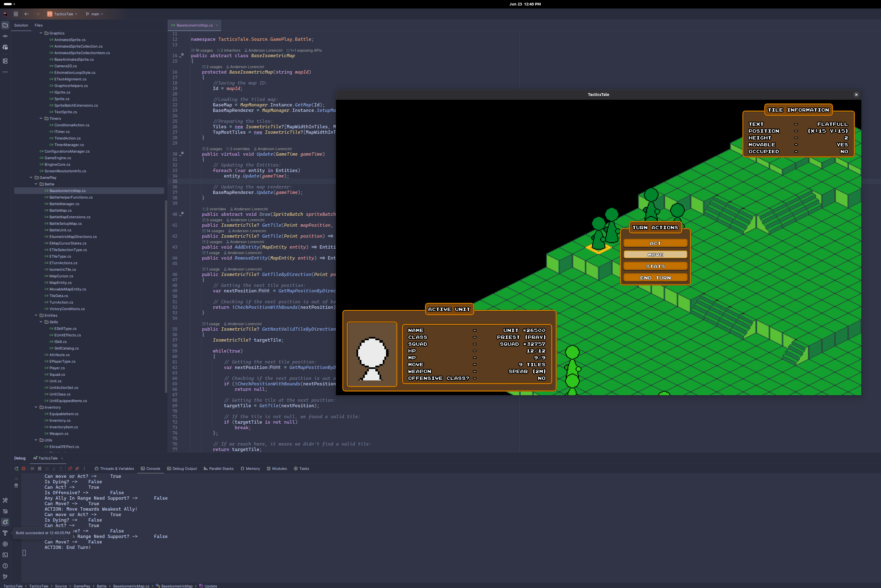Image resolution: width=881 pixels, height=588 pixels.
Task: Click the clock in the top bar
Action: click(x=525, y=4)
